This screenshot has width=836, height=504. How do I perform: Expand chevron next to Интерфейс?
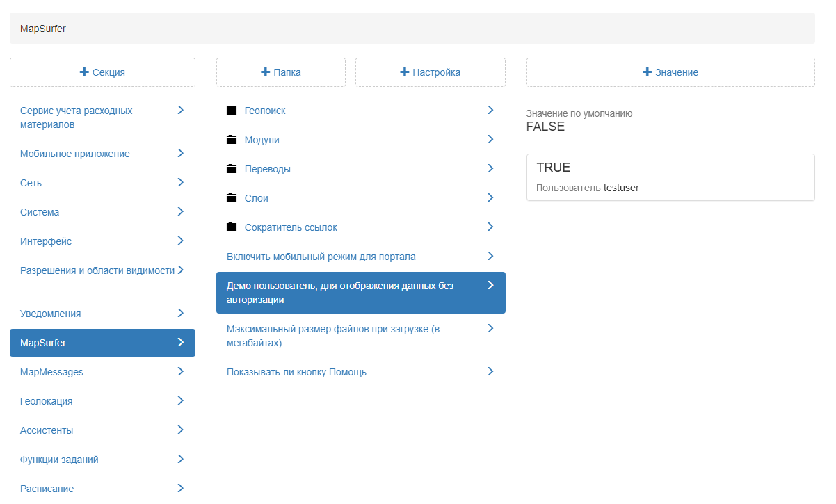click(x=180, y=241)
